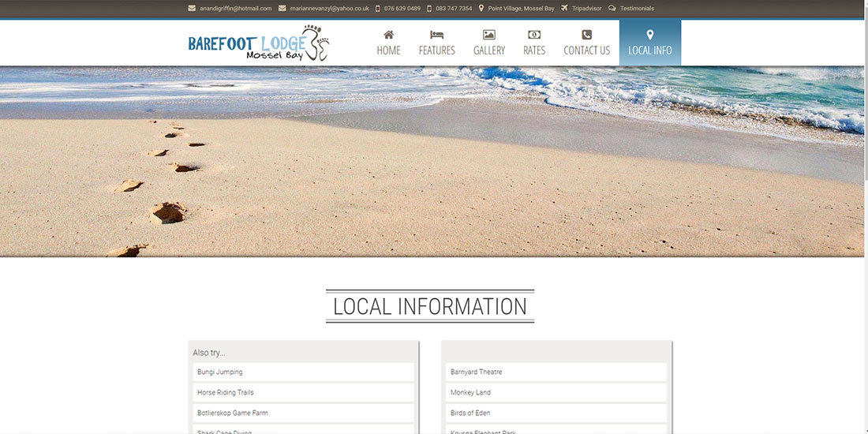The width and height of the screenshot is (868, 434).
Task: Open the Bungi Jumping entry
Action: point(303,372)
